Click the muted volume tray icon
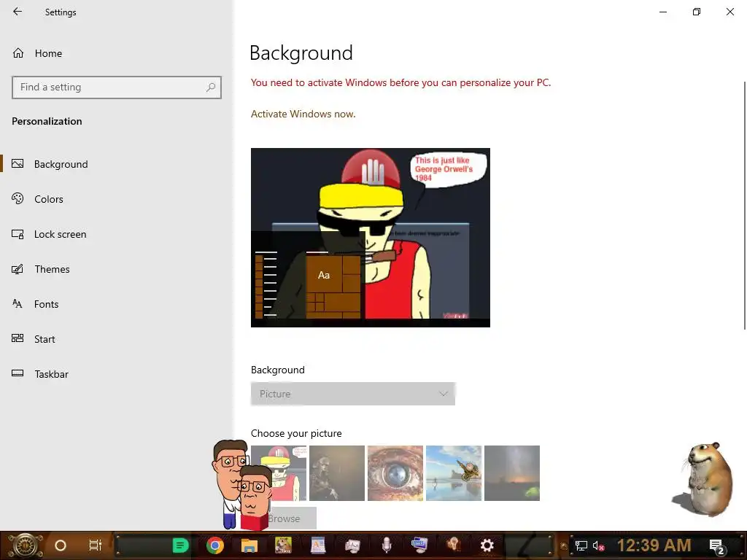The height and width of the screenshot is (560, 747). point(599,545)
